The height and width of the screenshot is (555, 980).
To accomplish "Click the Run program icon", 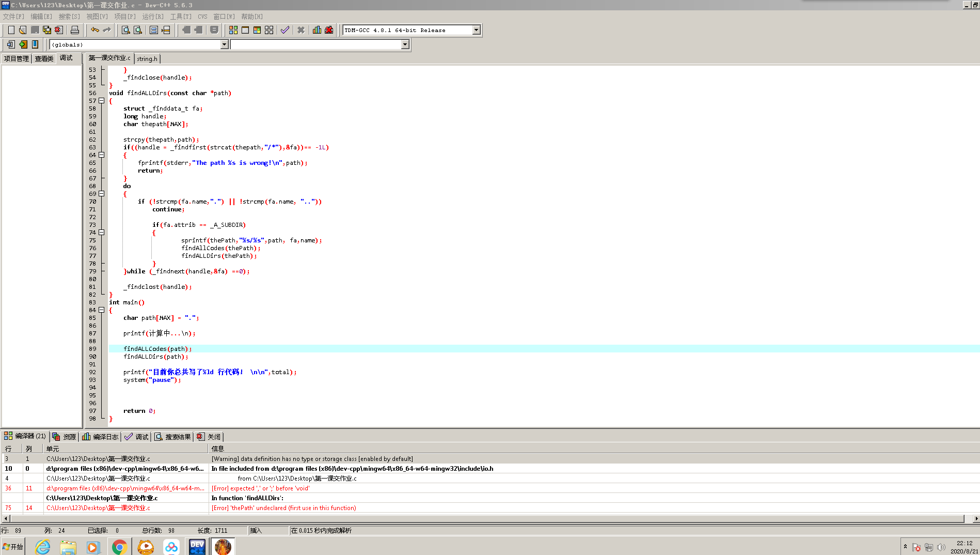I will pos(245,30).
